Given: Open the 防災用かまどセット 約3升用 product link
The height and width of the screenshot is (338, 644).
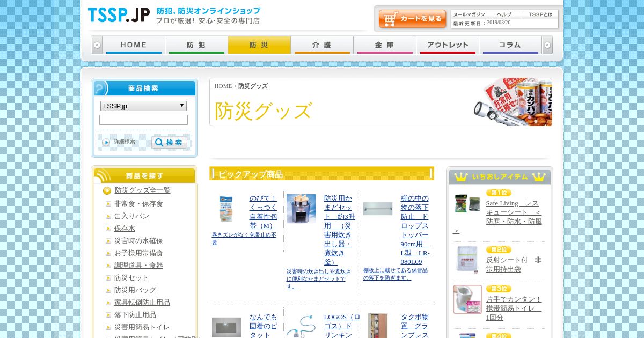Looking at the screenshot, I should [340, 230].
